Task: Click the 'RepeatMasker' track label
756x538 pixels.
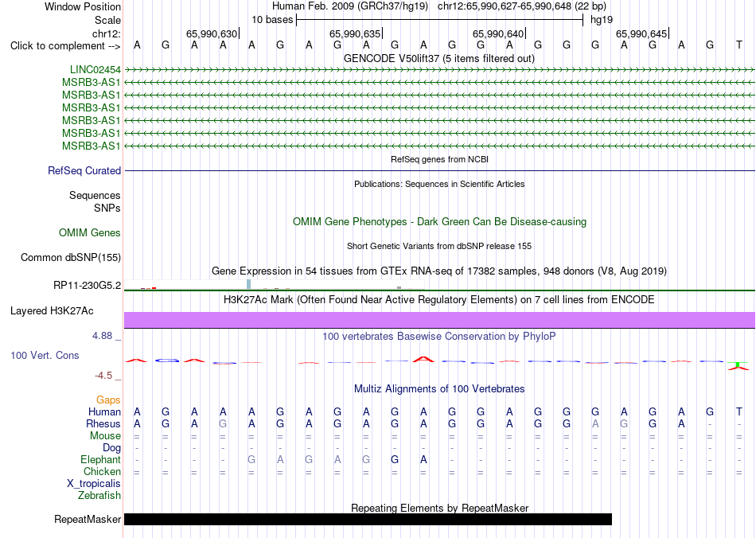Action: coord(88,519)
